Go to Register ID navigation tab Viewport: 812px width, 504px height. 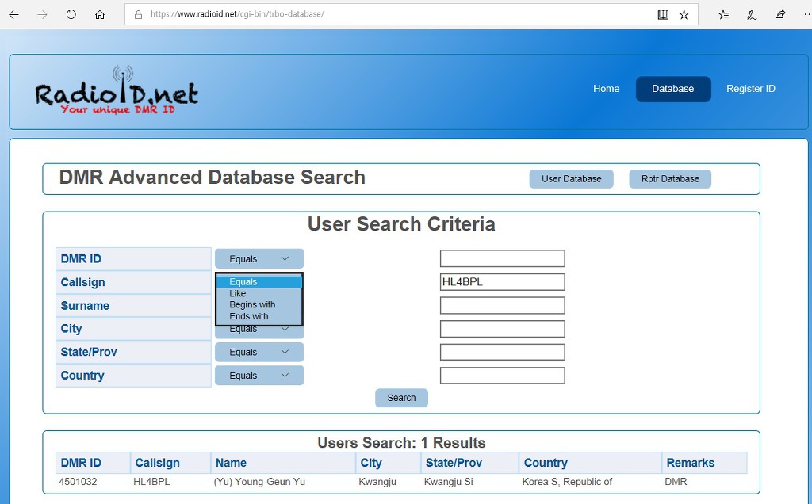pyautogui.click(x=750, y=89)
